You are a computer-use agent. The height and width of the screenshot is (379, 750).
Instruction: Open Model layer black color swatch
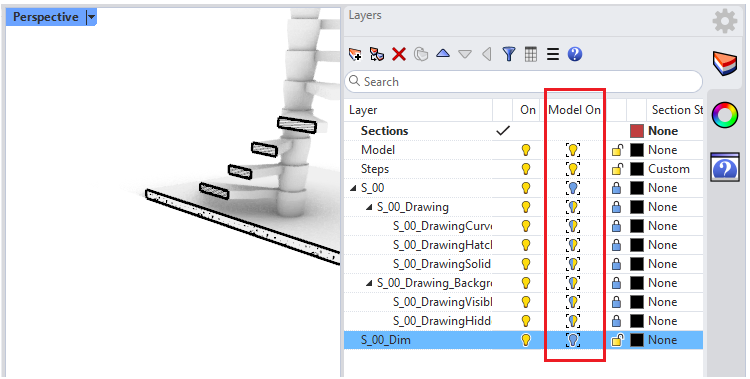[637, 150]
